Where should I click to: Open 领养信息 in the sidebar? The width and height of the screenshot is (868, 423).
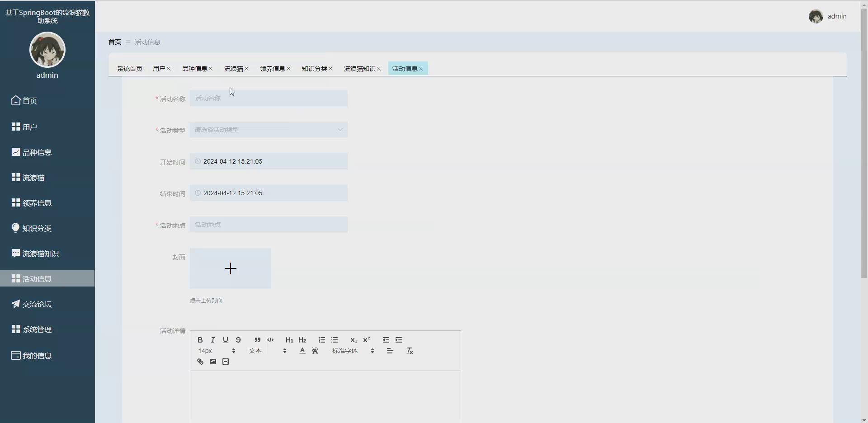pyautogui.click(x=47, y=203)
